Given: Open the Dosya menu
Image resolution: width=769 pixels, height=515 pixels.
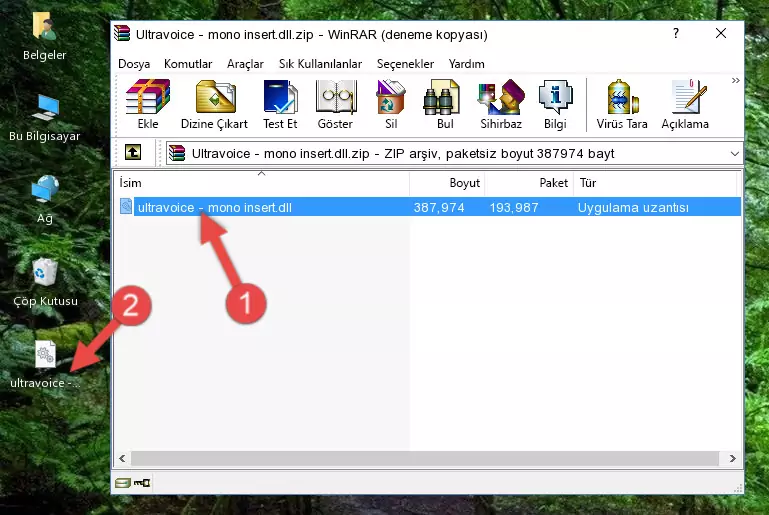Looking at the screenshot, I should point(134,64).
